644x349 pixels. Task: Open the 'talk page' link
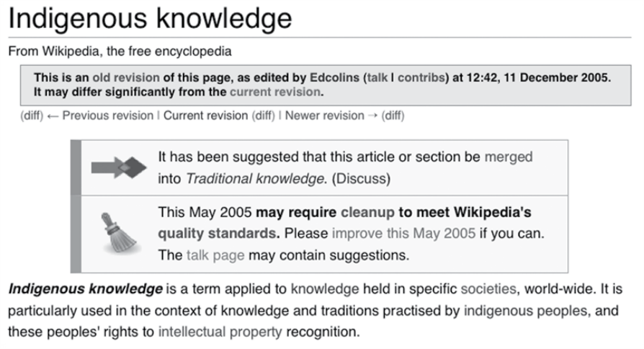pyautogui.click(x=215, y=255)
